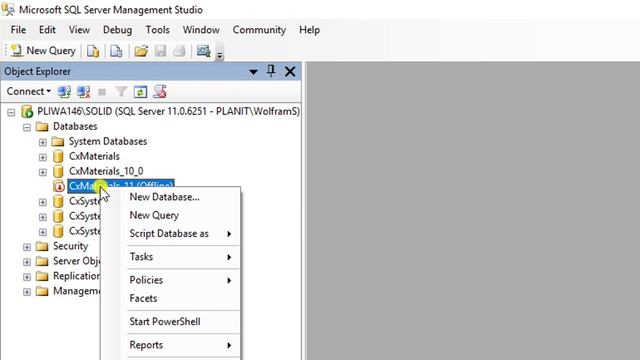
Task: Select the PLIWA146\SOLID server entry
Action: (168, 111)
